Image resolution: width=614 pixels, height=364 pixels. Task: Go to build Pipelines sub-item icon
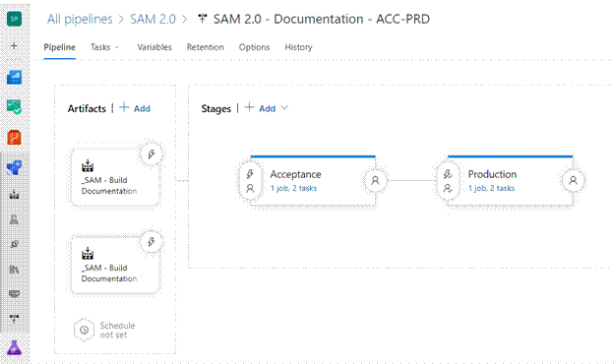point(15,195)
